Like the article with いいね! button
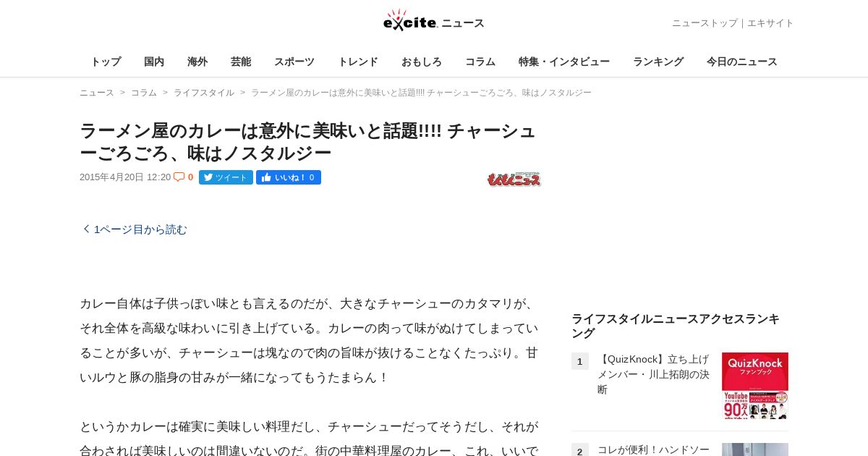The width and height of the screenshot is (868, 456). [289, 177]
